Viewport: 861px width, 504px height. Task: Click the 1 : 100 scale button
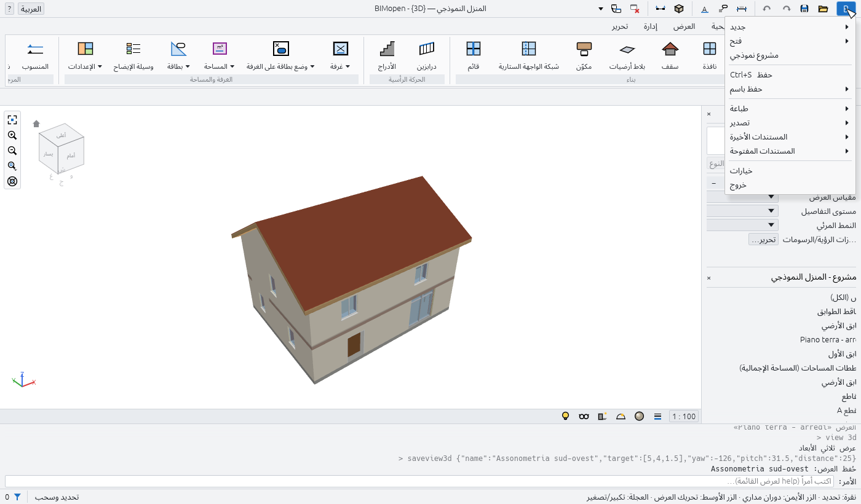click(x=684, y=416)
